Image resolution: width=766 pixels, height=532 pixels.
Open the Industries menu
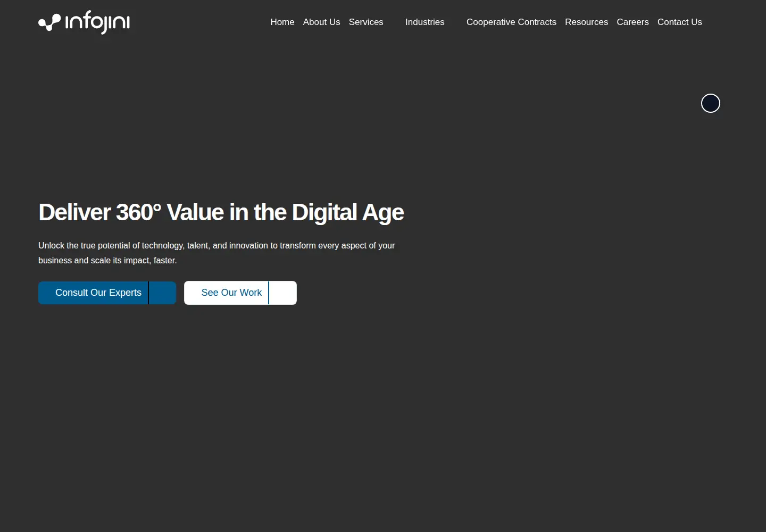[424, 22]
